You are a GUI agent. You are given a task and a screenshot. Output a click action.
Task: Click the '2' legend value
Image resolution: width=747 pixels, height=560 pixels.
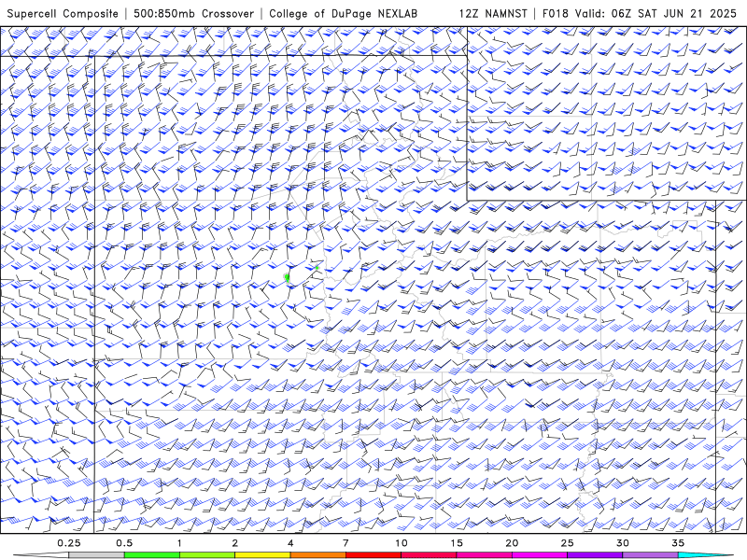point(235,543)
